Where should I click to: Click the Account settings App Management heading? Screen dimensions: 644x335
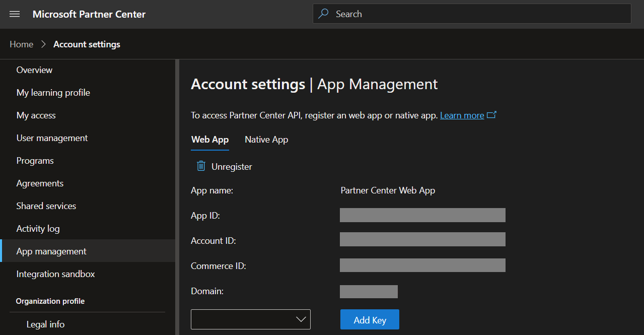(314, 84)
